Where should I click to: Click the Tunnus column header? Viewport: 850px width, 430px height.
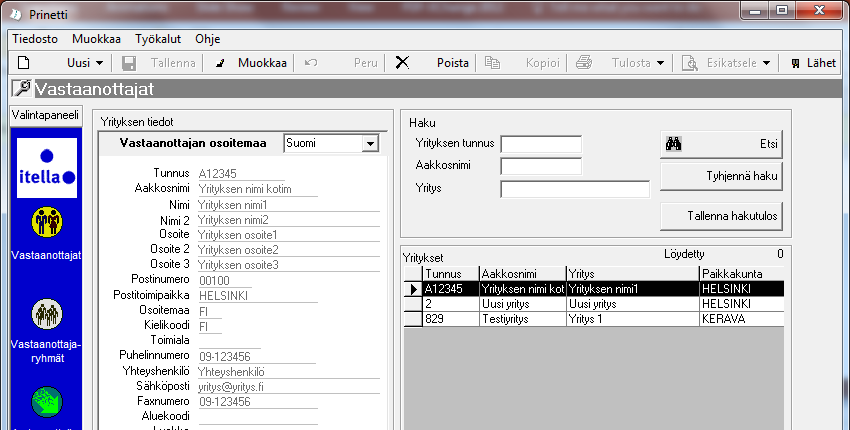(x=451, y=274)
